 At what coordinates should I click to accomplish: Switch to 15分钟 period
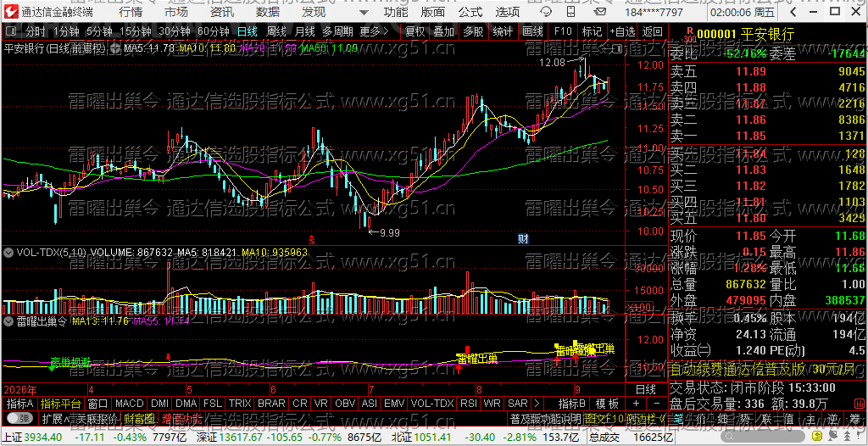[135, 31]
